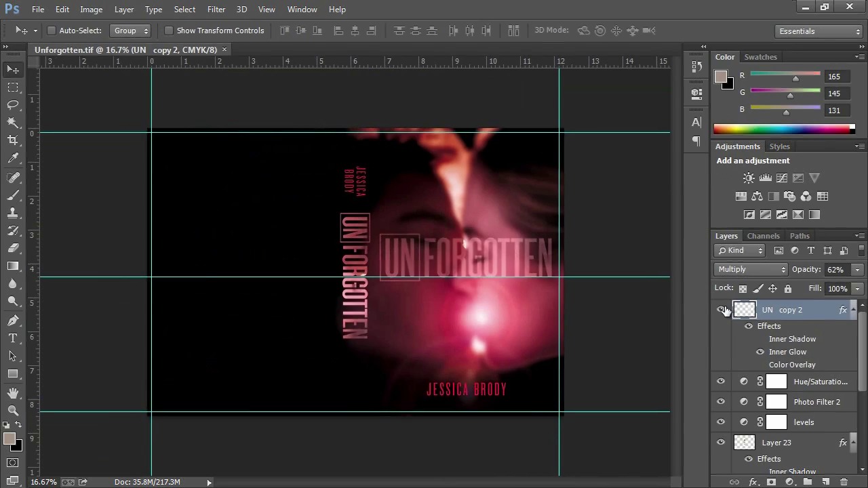The image size is (868, 488).
Task: Close the Unforgotten.tif document tab
Action: click(224, 49)
